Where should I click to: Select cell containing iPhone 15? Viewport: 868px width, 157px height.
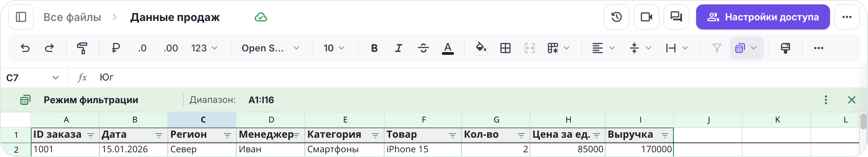(x=423, y=150)
